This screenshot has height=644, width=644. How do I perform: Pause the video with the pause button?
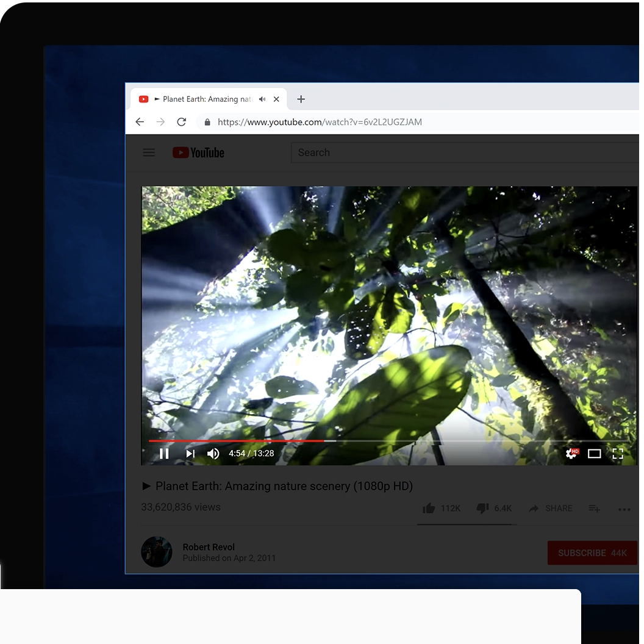coord(164,454)
